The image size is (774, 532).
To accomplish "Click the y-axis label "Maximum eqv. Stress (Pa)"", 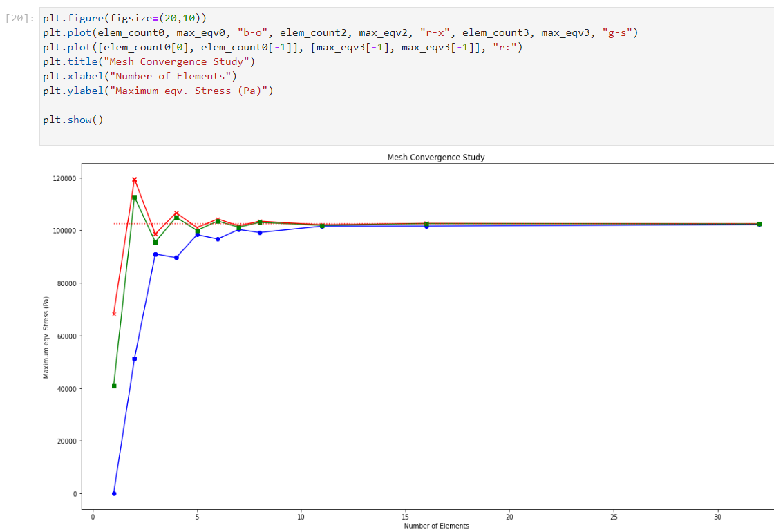I will (x=46, y=338).
